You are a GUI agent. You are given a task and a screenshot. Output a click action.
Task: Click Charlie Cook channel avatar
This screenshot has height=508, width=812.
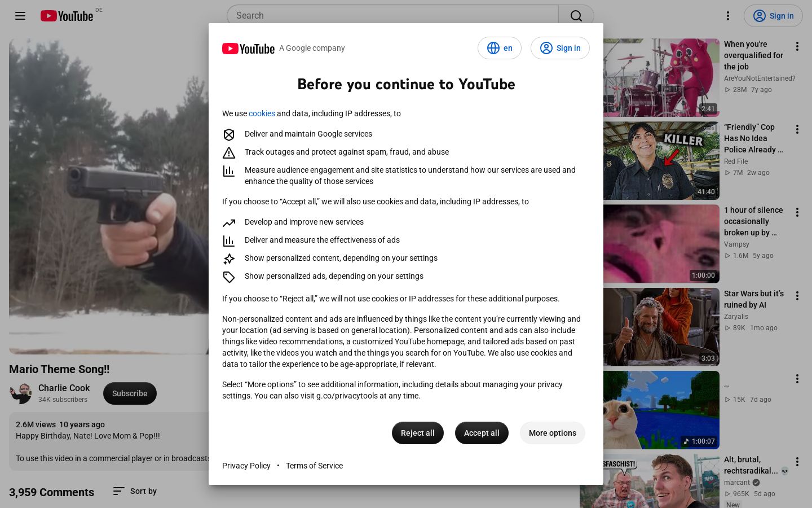(x=20, y=393)
